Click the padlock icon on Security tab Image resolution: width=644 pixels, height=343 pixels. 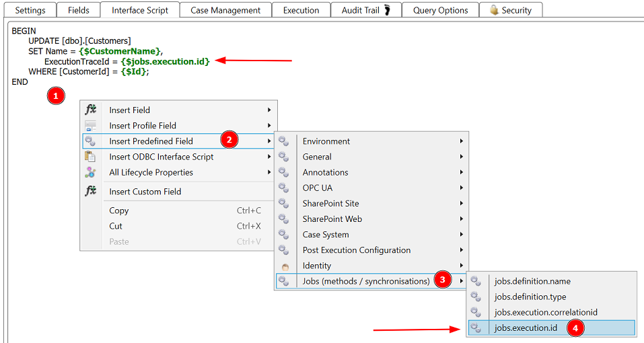[494, 10]
